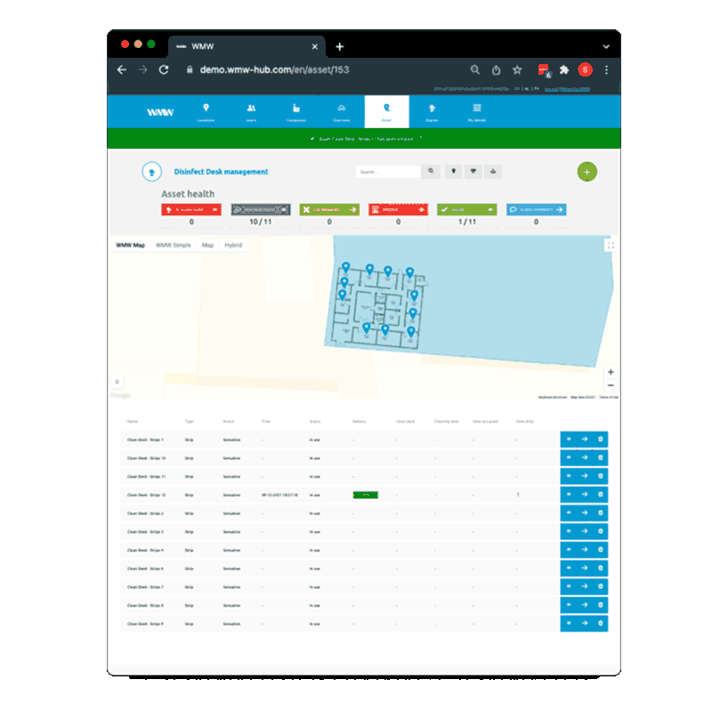Image resolution: width=728 pixels, height=728 pixels.
Task: Open the browser Extensions puzzle icon
Action: click(x=564, y=69)
